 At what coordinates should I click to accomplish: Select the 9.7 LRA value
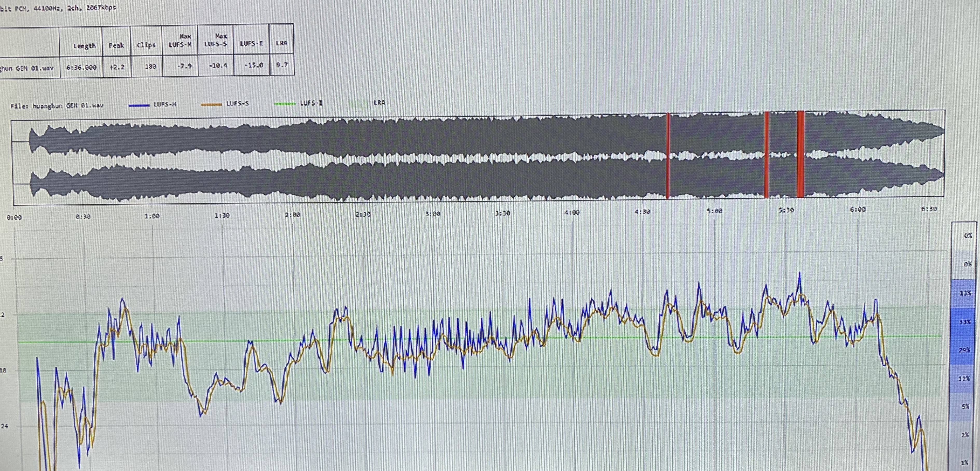[281, 65]
